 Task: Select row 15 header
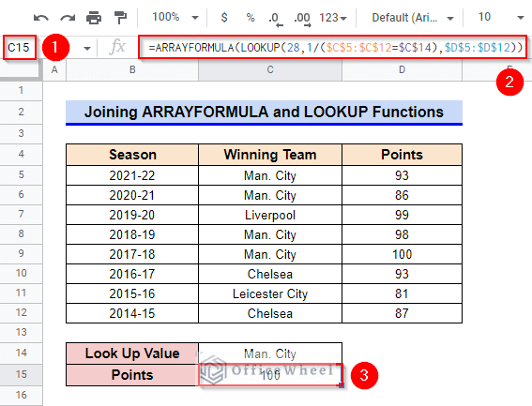(x=21, y=374)
